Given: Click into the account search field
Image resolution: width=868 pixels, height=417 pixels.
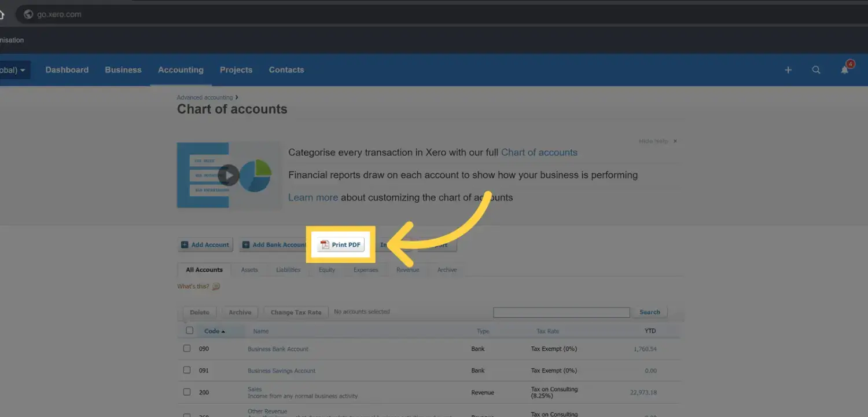Looking at the screenshot, I should (561, 312).
